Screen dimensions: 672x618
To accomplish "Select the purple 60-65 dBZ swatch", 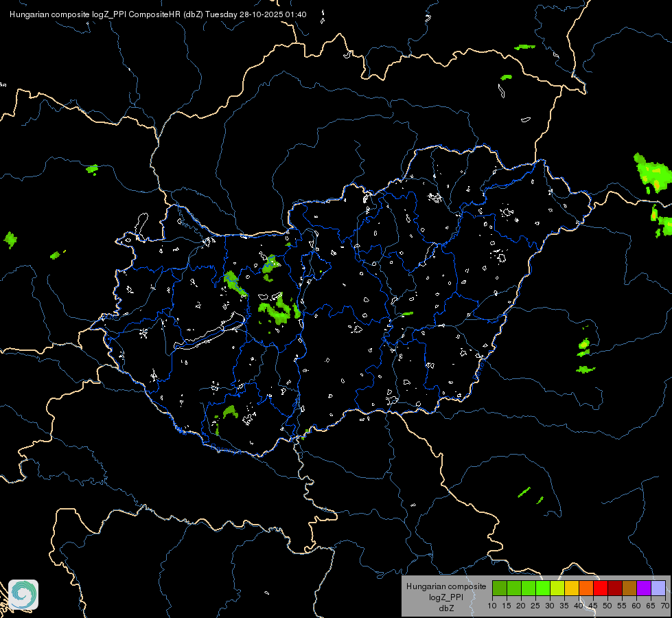I will [644, 588].
